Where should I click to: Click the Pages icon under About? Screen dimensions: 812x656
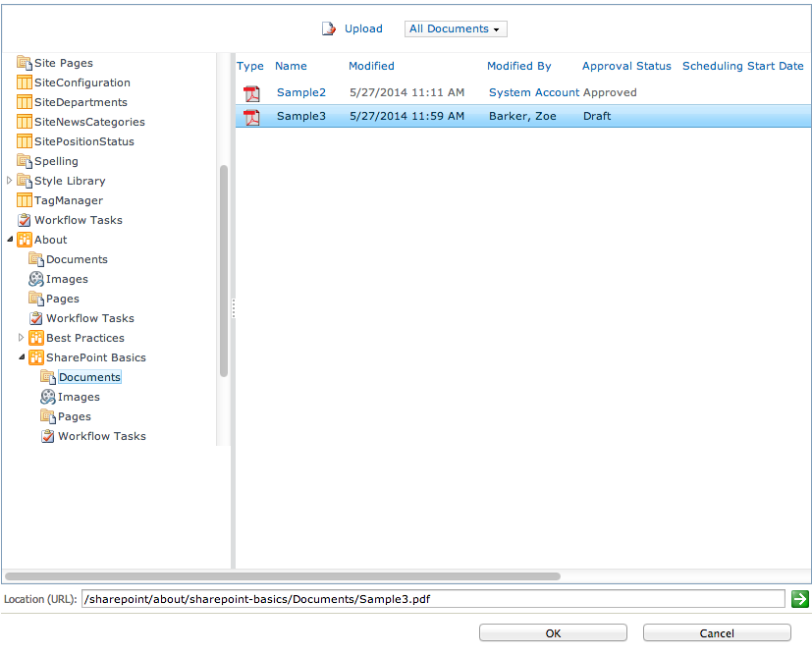(x=36, y=299)
